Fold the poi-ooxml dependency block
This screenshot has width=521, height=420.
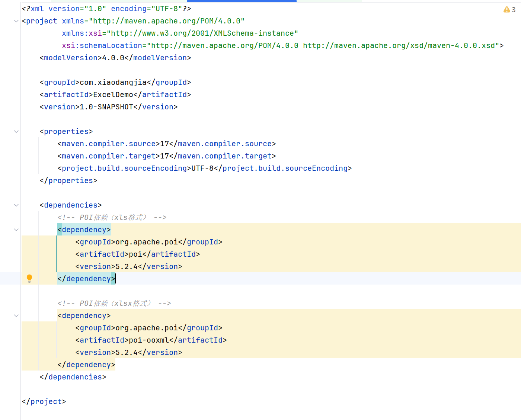coord(16,316)
